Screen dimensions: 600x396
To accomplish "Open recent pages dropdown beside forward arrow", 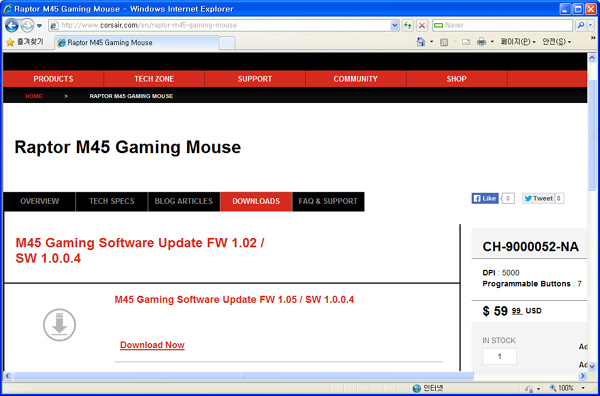I will click(x=39, y=26).
